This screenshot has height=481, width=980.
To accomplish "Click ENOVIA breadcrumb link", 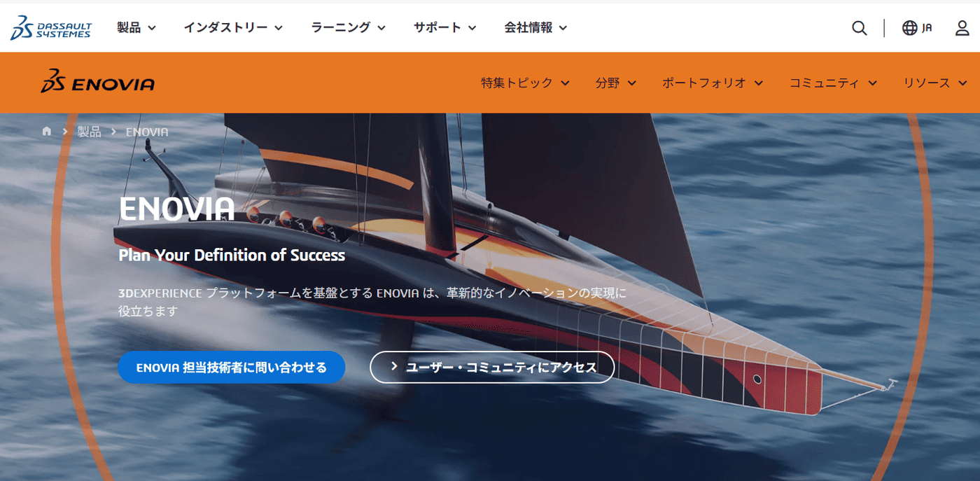I will (147, 132).
